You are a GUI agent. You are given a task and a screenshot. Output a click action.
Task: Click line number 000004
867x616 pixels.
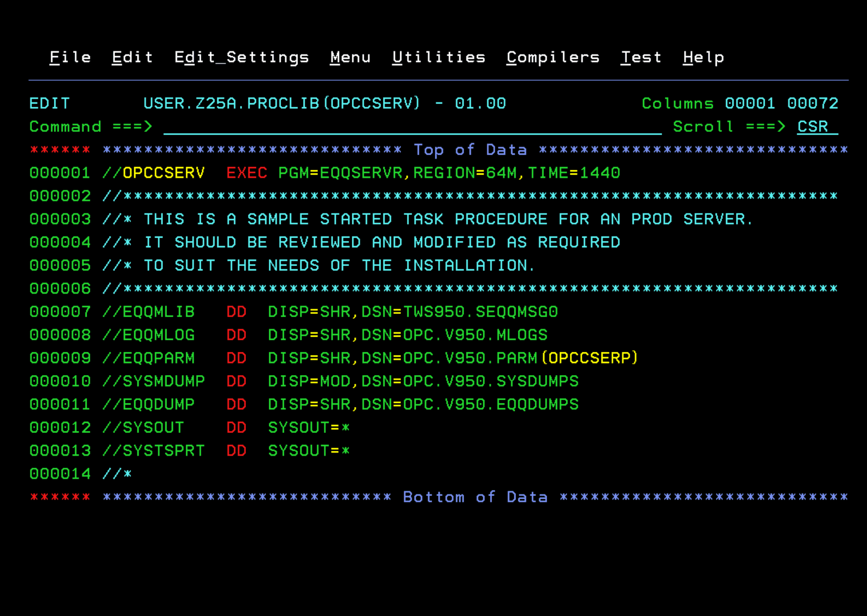pyautogui.click(x=60, y=242)
